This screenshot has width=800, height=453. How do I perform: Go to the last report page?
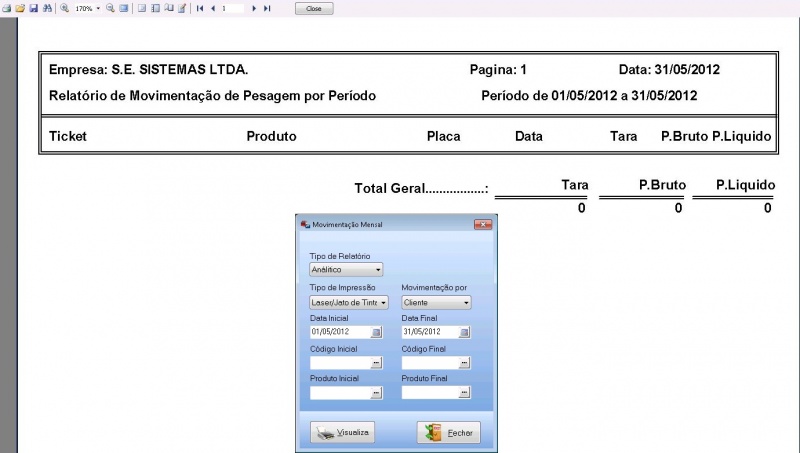tap(267, 8)
